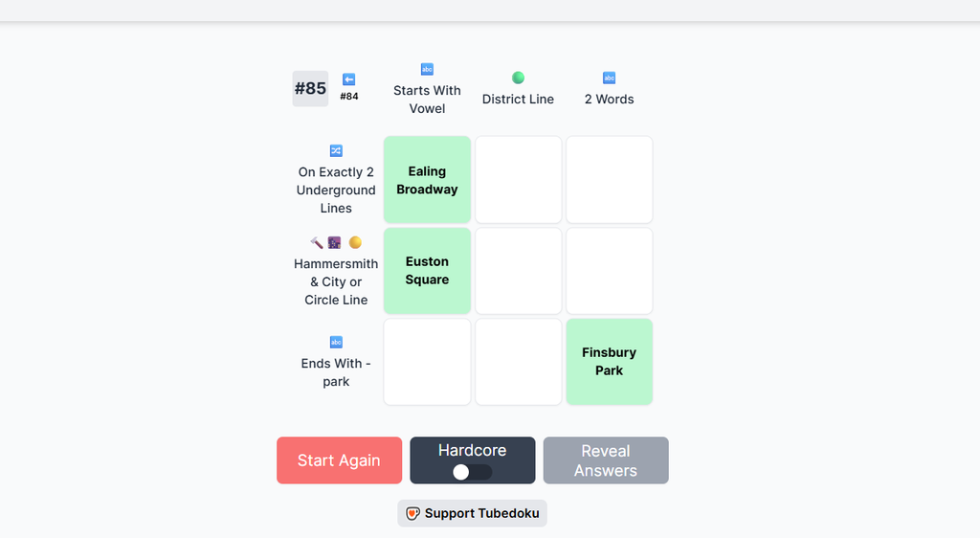Click the abc icon above 2 Words
Screen dimensions: 980x538
coord(609,78)
